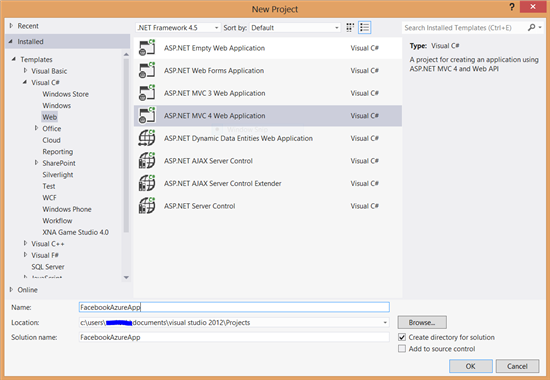The height and width of the screenshot is (380, 550).
Task: Click the OK button
Action: pyautogui.click(x=471, y=366)
